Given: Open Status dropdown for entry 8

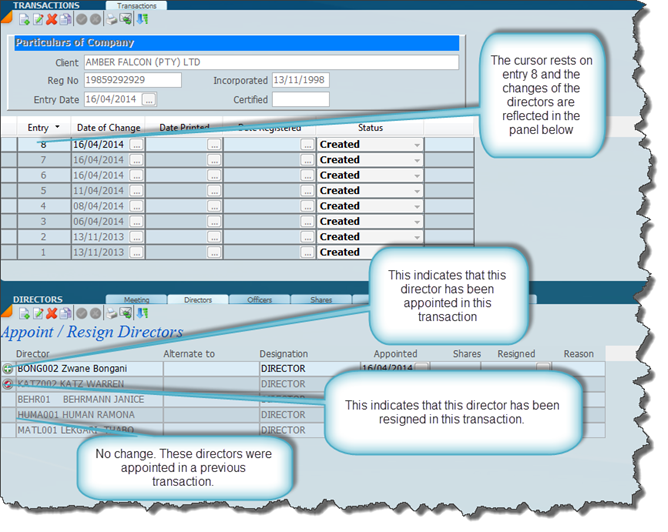Looking at the screenshot, I should 417,145.
